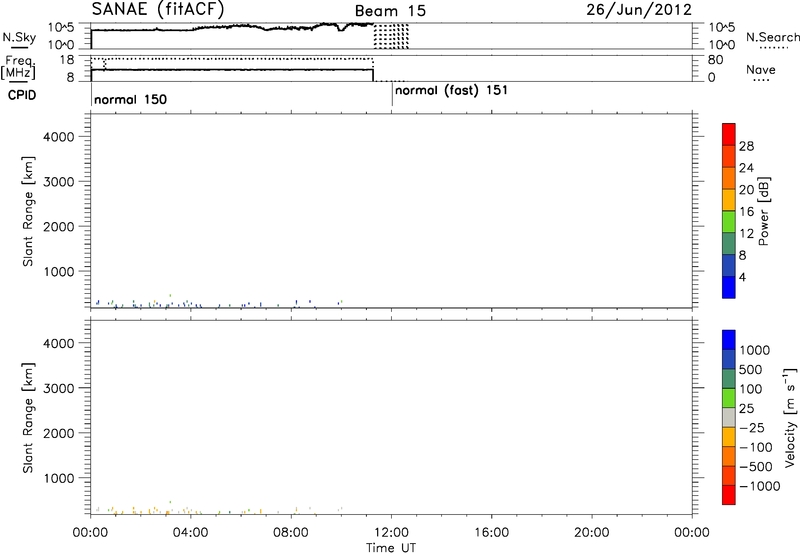Screen dimensions: 800x554
Task: Click the 4000 tick of the power panel
Action: click(x=59, y=137)
